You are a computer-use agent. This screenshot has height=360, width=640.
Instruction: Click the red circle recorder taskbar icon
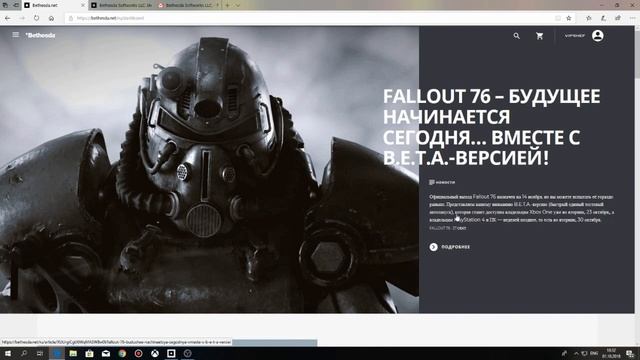tap(138, 353)
